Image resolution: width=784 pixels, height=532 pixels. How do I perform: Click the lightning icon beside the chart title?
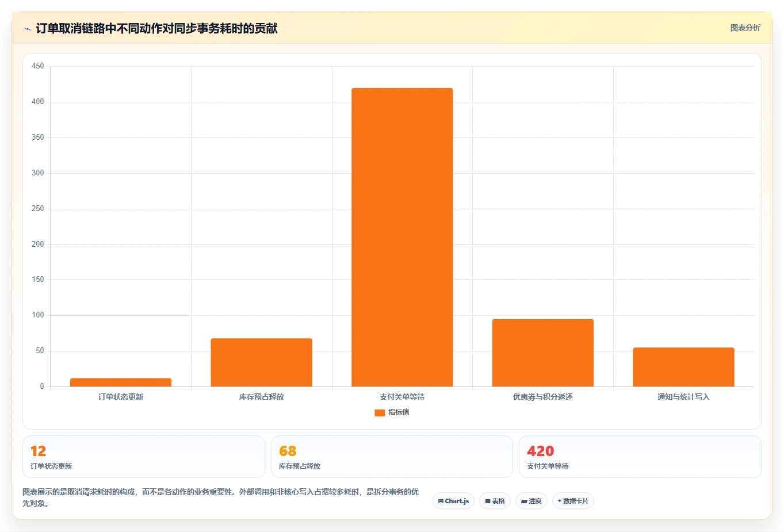tap(27, 29)
